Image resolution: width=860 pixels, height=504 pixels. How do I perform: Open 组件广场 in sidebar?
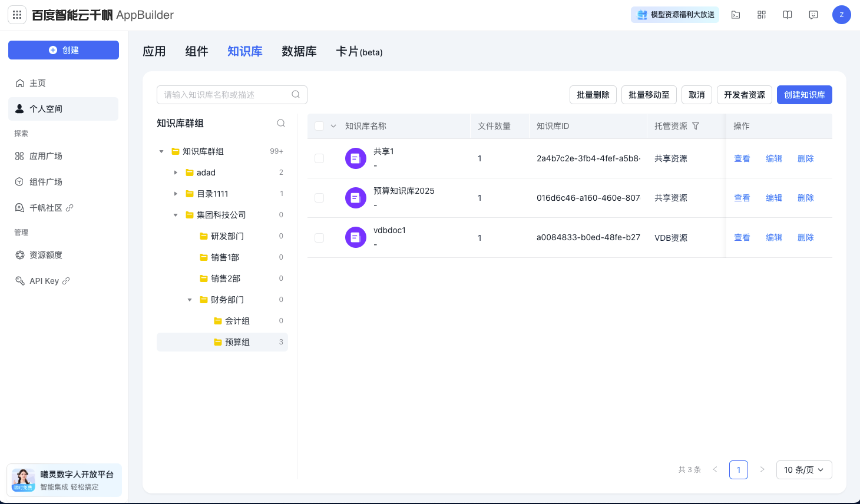point(64,182)
